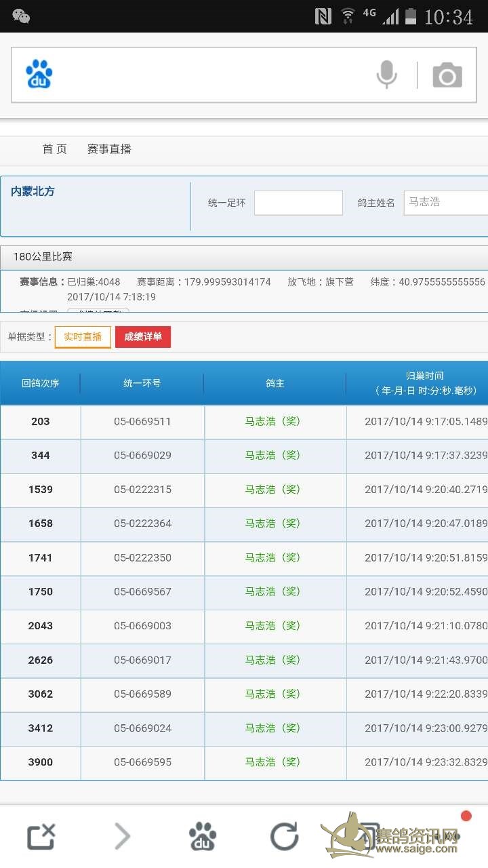The height and width of the screenshot is (868, 488).
Task: Focus the 统一足环 input field
Action: coord(298,203)
